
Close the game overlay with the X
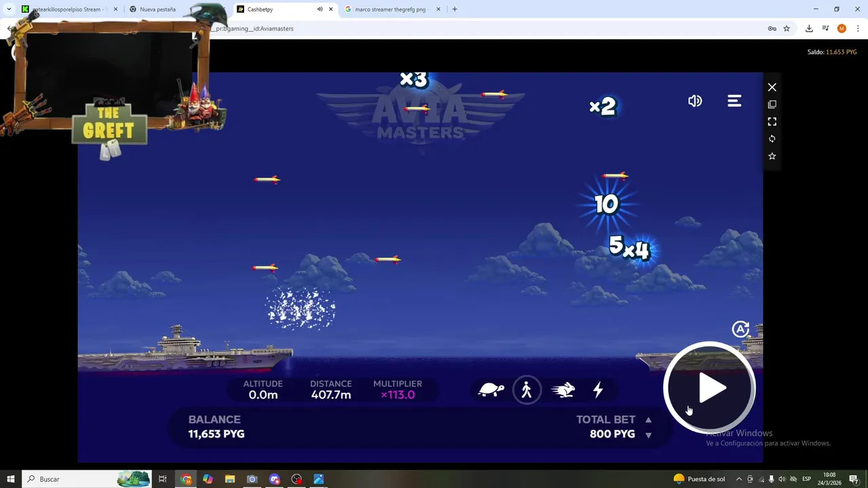point(772,87)
